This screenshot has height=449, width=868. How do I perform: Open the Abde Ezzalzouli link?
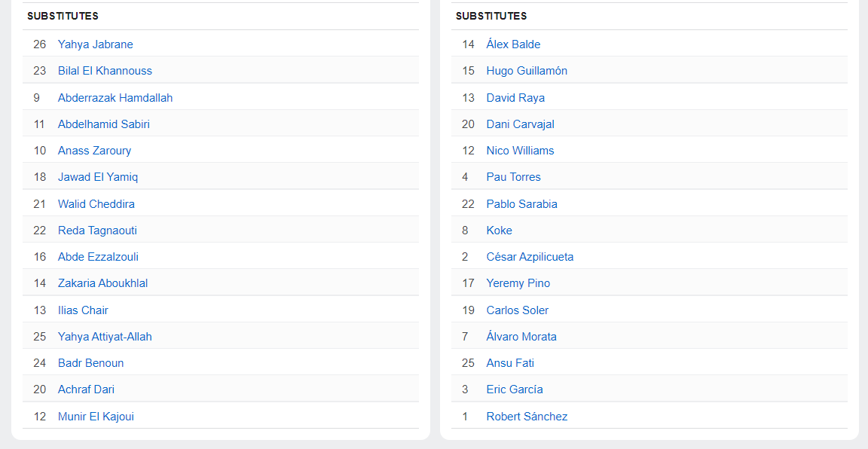[x=98, y=257]
